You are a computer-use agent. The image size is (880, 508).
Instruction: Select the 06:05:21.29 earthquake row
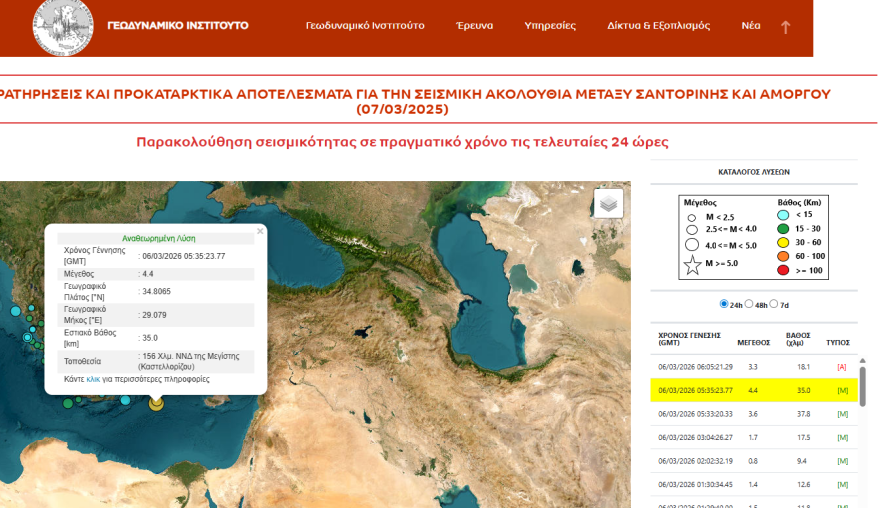754,367
